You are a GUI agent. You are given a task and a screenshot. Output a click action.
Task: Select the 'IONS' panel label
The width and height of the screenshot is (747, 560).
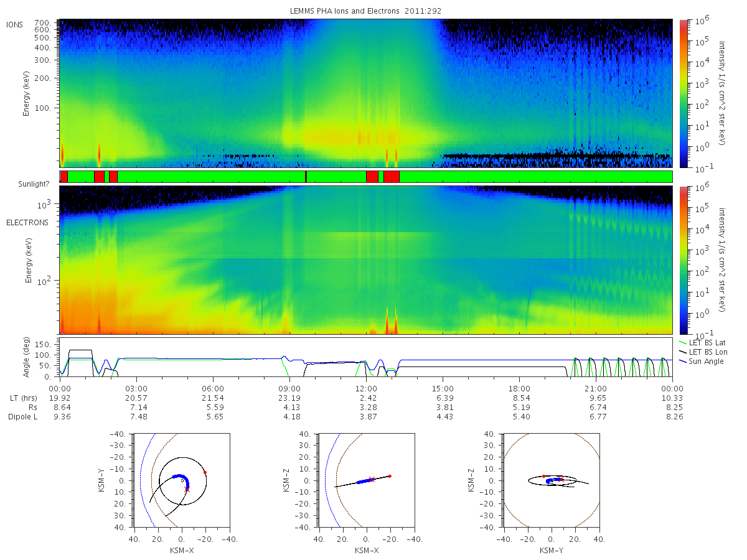[15, 24]
